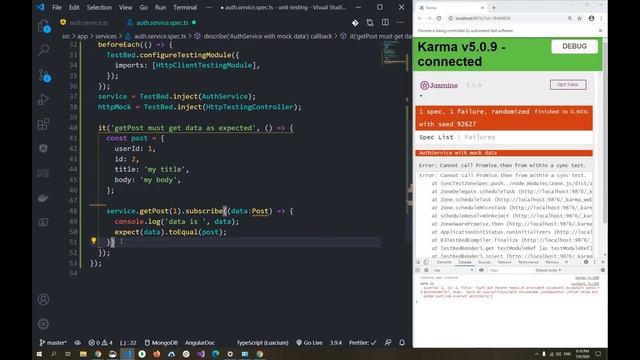The height and width of the screenshot is (360, 640).
Task: Open the DevTools settings gear
Action: (586, 262)
